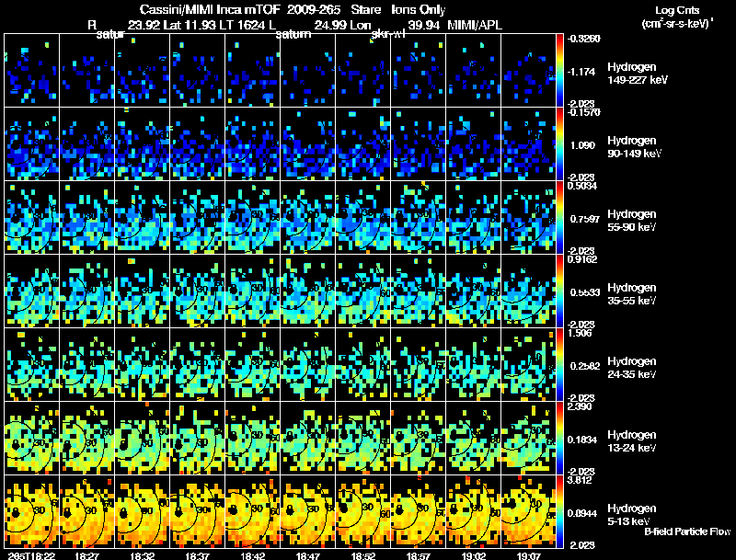Viewport: 736px width, 560px height.
Task: Click the scale value '1.090'
Action: tap(582, 145)
